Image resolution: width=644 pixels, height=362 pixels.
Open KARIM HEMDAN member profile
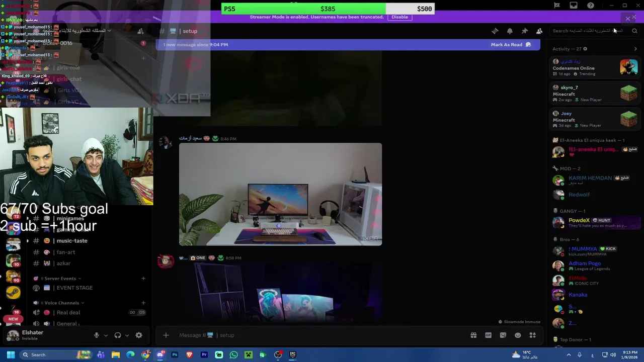(595, 180)
